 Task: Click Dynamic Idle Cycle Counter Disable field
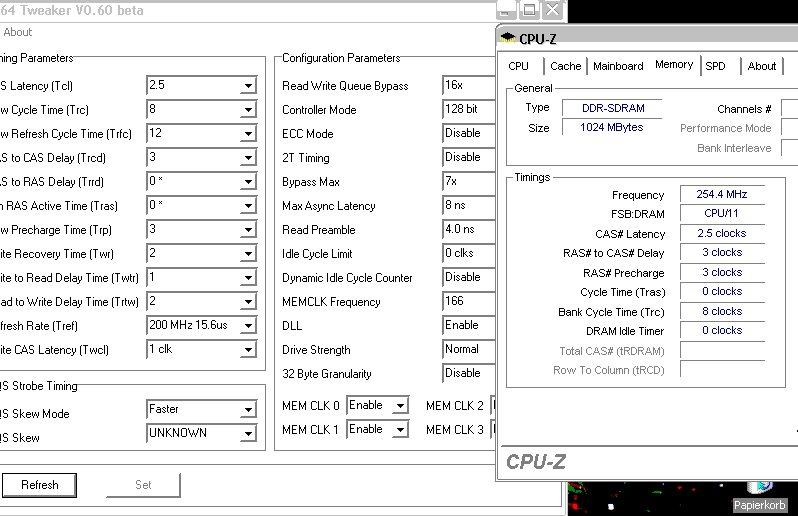tap(469, 277)
